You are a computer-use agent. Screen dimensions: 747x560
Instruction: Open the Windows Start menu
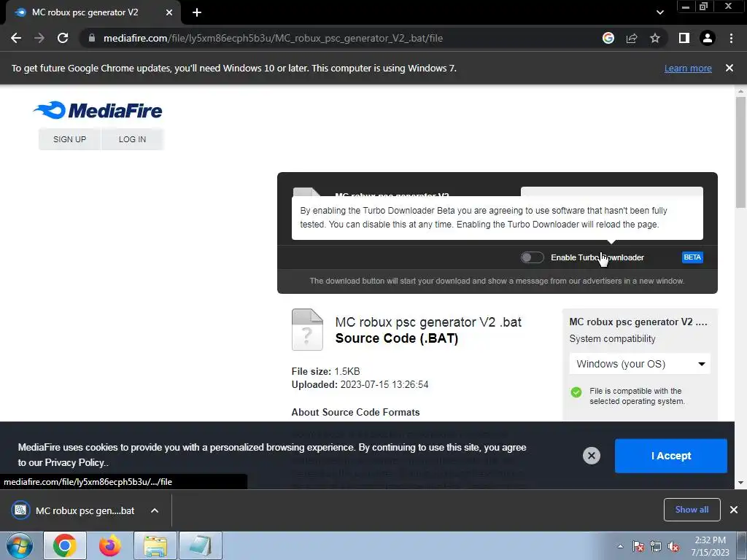(19, 545)
